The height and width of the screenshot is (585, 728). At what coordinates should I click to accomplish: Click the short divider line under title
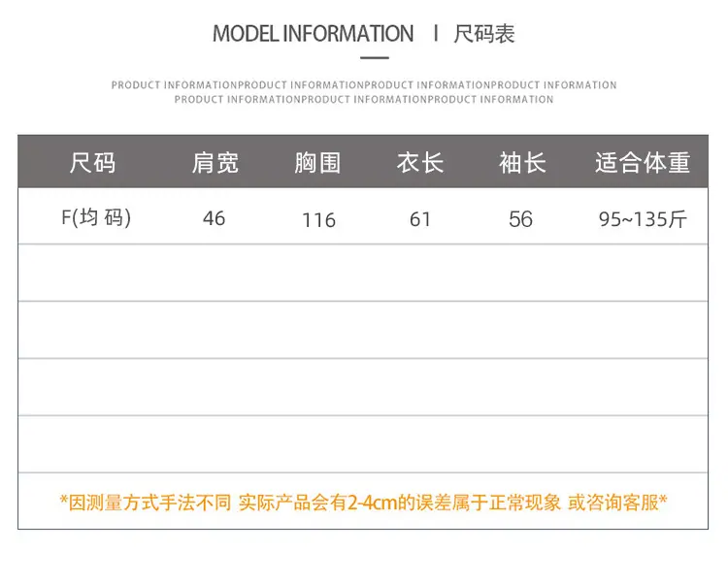(x=375, y=58)
